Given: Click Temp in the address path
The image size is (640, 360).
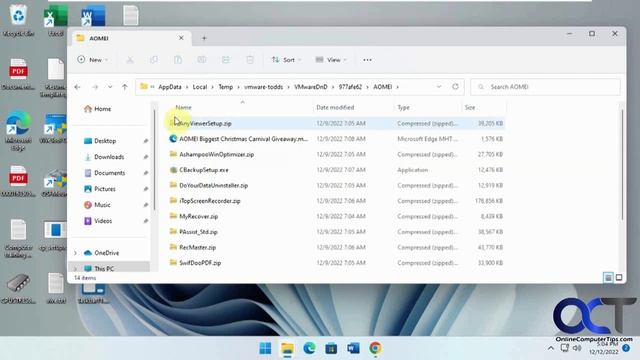Looking at the screenshot, I should [225, 87].
